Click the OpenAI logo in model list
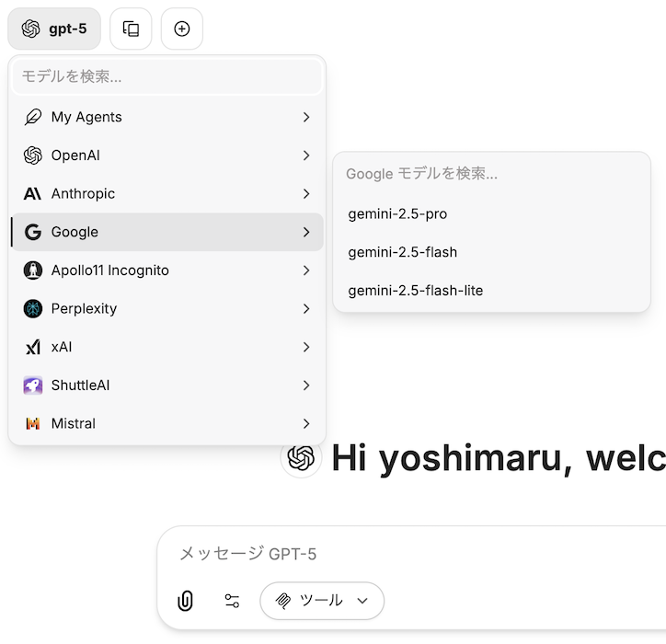 coord(33,155)
